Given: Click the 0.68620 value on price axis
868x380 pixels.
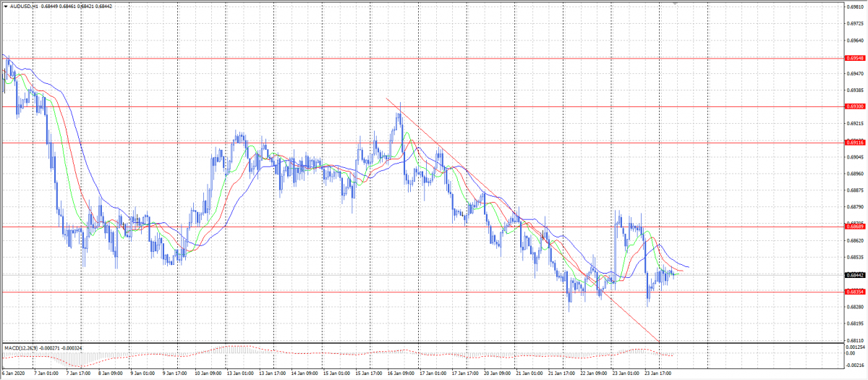Looking at the screenshot, I should (x=854, y=240).
